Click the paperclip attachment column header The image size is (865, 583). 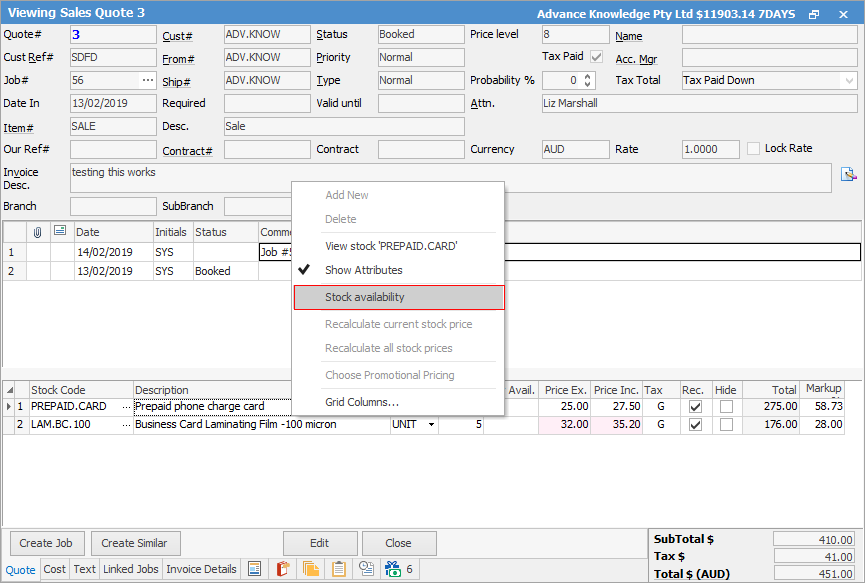point(38,232)
